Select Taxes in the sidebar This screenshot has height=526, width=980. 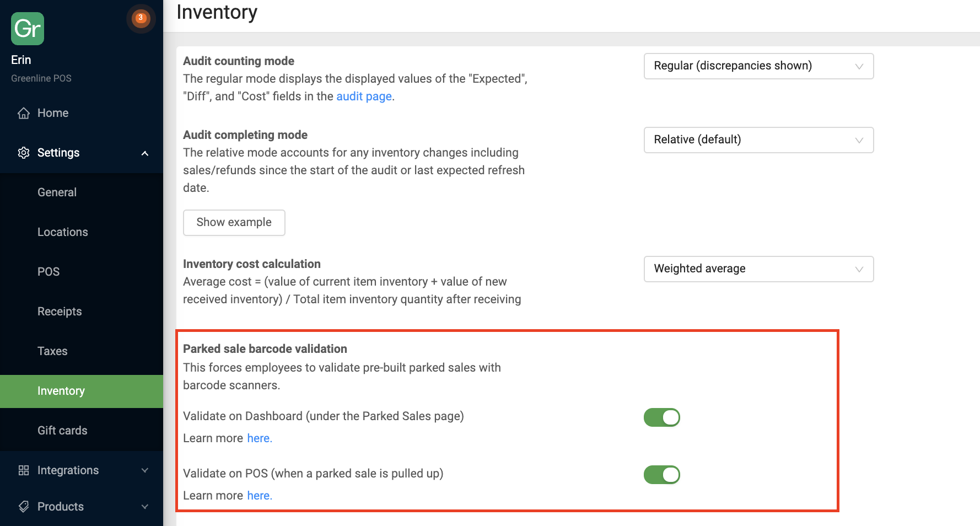pos(52,351)
